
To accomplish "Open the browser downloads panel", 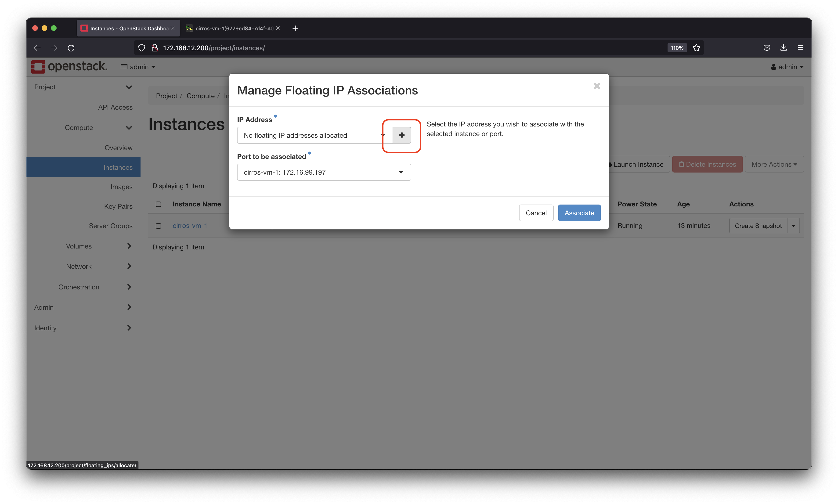I will coord(783,48).
